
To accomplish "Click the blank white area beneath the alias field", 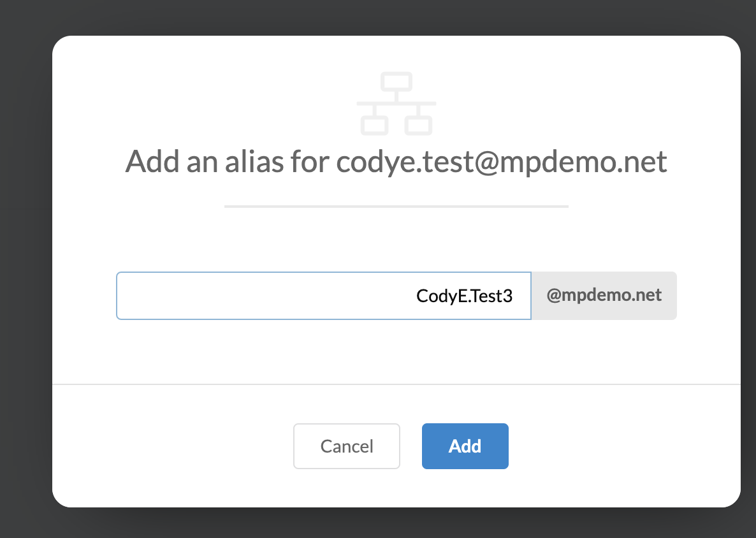I will 396,351.
